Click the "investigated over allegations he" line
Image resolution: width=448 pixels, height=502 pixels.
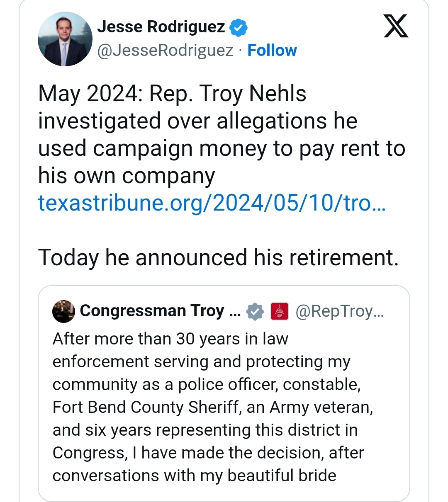pyautogui.click(x=197, y=121)
